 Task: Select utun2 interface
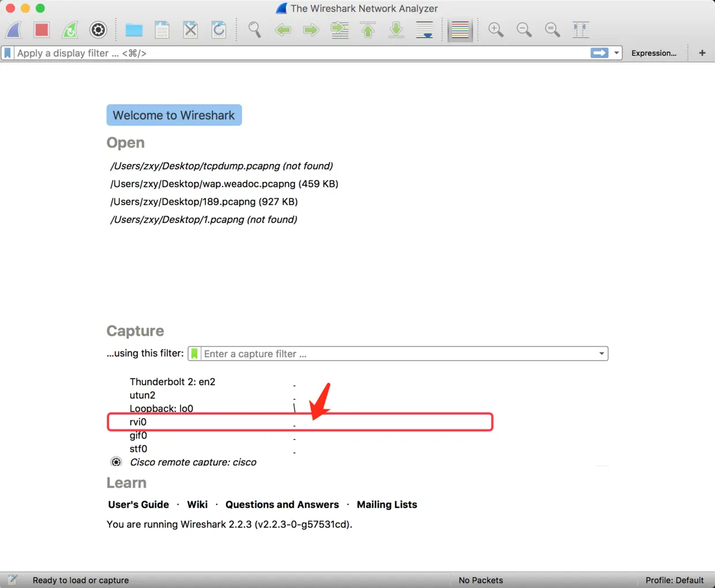pos(142,395)
